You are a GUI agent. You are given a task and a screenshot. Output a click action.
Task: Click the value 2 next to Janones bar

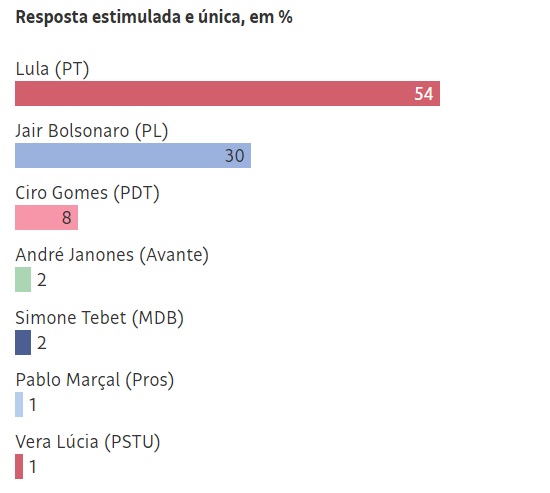[42, 280]
